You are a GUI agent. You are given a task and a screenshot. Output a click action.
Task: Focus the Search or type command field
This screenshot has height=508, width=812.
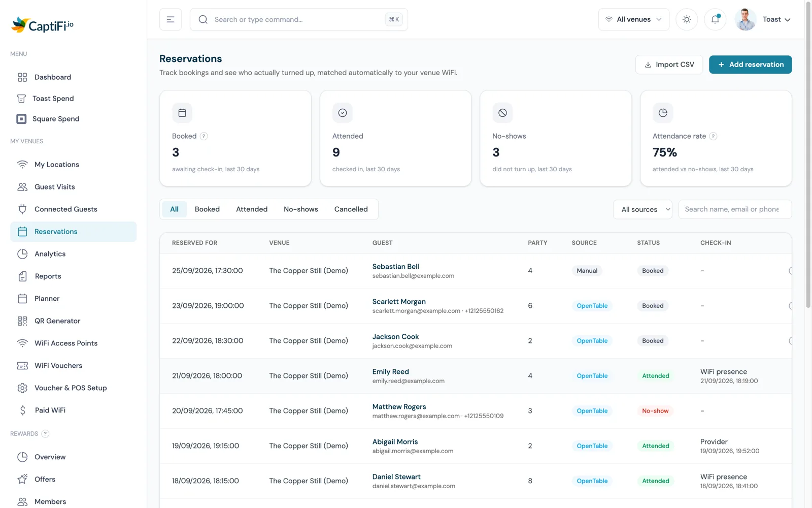(299, 19)
